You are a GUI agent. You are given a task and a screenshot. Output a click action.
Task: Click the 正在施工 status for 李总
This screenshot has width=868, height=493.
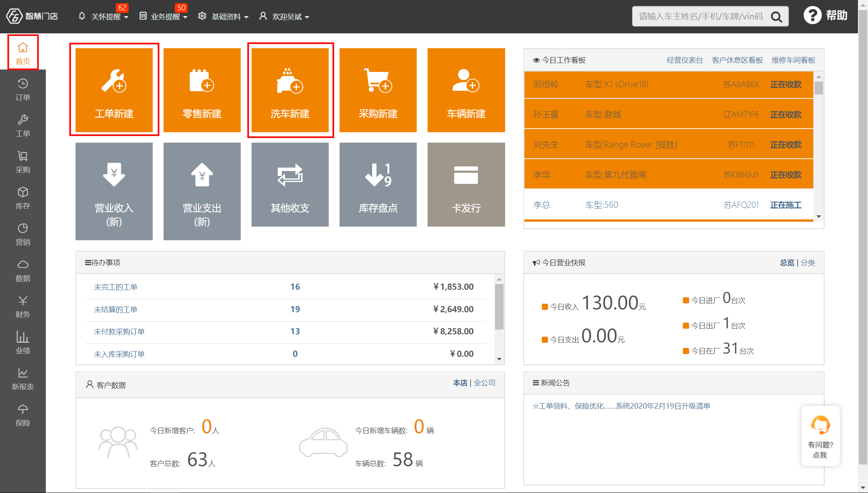[x=786, y=205]
